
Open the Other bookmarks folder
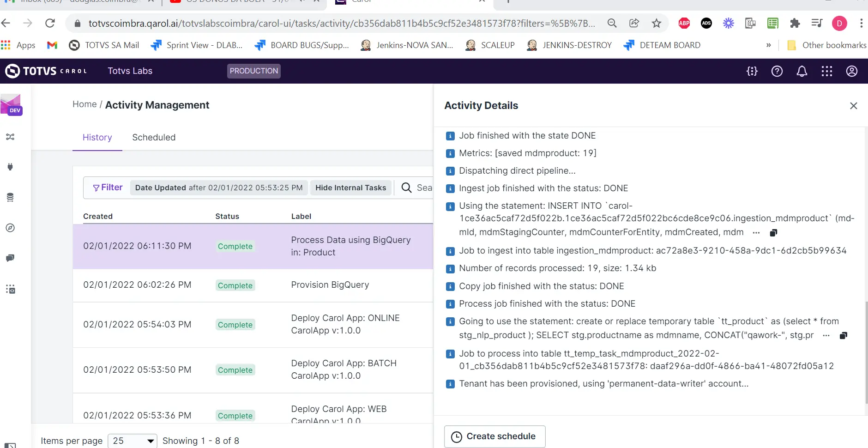tap(826, 45)
